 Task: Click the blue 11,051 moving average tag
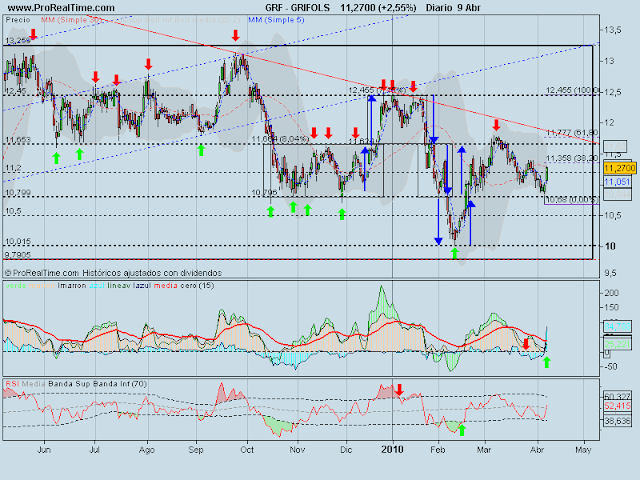click(x=617, y=182)
